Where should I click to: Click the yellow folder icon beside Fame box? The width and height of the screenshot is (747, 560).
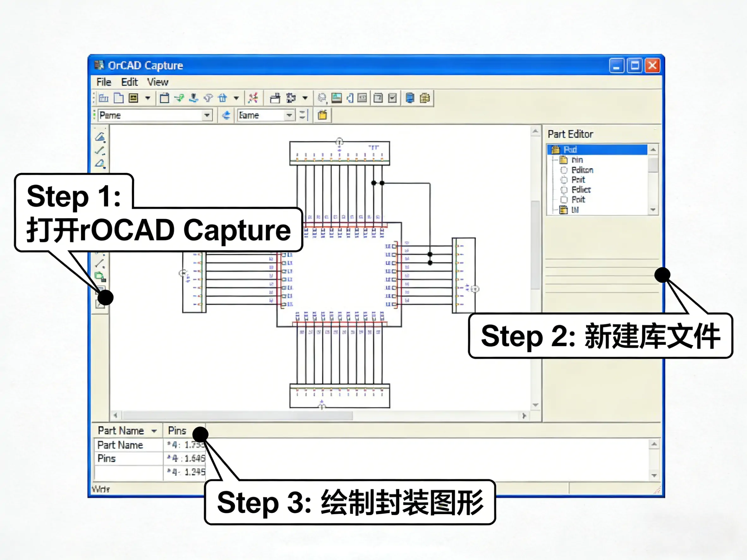(x=323, y=116)
